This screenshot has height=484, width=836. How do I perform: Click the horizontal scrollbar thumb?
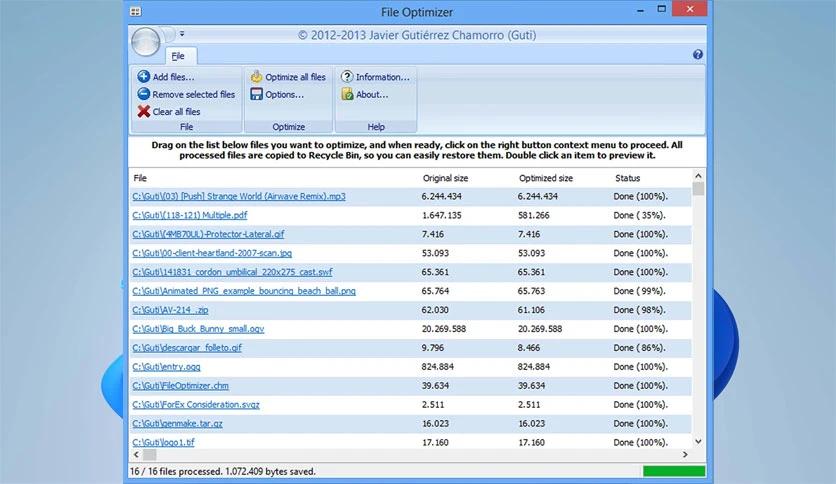[150, 455]
